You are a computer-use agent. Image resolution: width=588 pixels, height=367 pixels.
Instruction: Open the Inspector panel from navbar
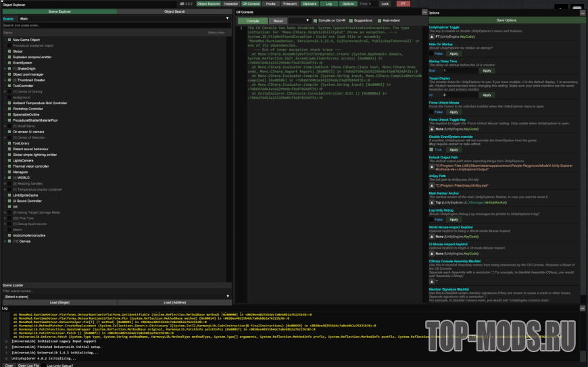(x=231, y=4)
